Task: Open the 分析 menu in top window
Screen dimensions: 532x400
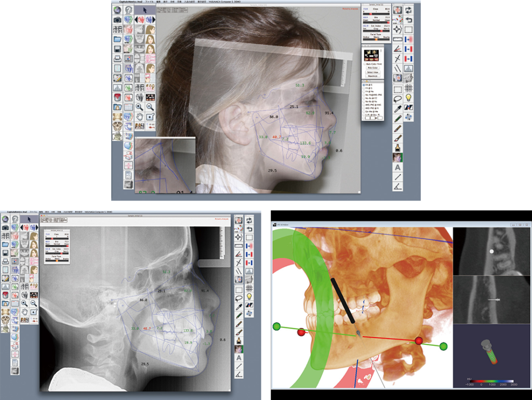Action: point(172,2)
